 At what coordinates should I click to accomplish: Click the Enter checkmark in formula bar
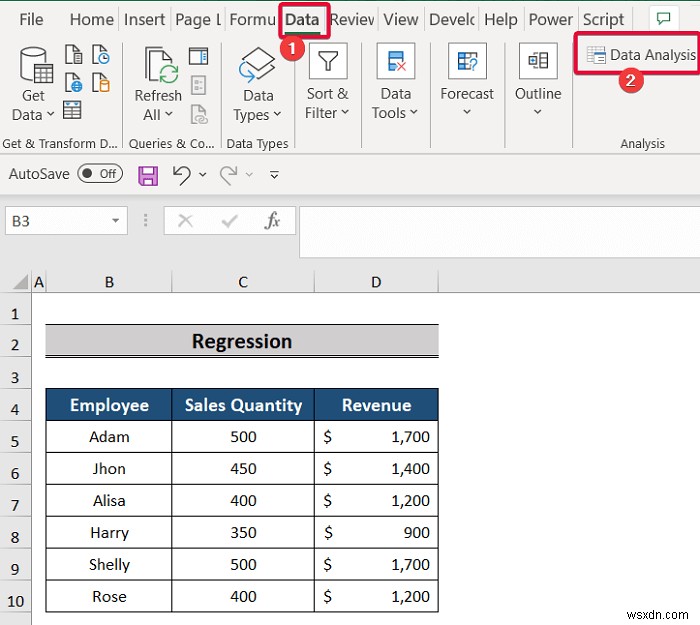(x=229, y=220)
